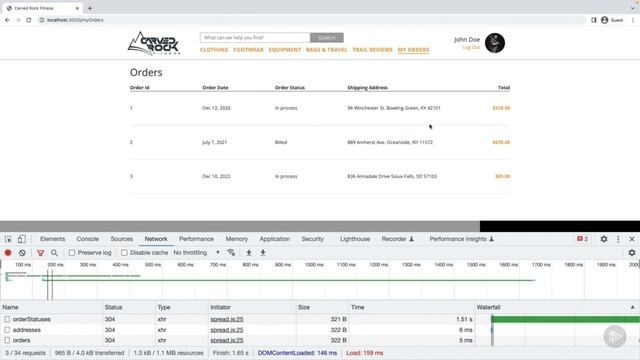Viewport: 640px width, 360px height.
Task: Open the Lighthouse tab
Action: coord(355,239)
